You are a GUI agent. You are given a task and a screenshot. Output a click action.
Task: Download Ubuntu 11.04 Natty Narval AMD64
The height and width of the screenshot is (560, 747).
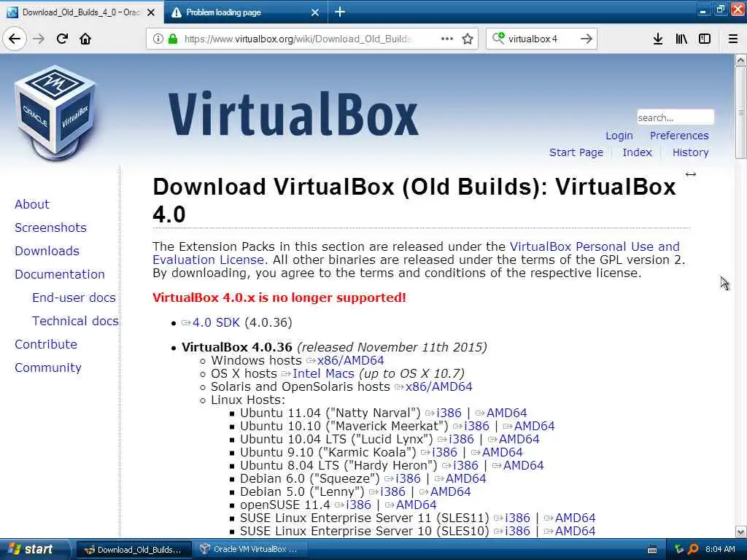coord(506,413)
